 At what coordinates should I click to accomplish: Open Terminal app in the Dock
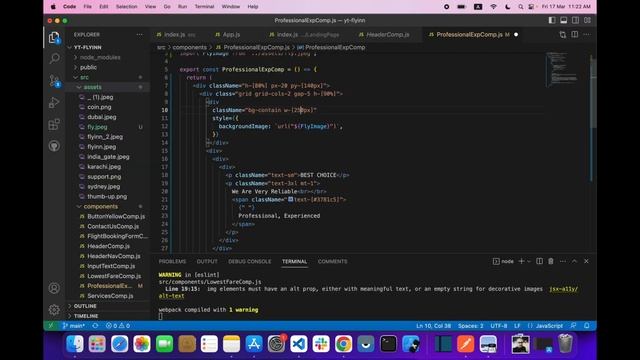388,344
